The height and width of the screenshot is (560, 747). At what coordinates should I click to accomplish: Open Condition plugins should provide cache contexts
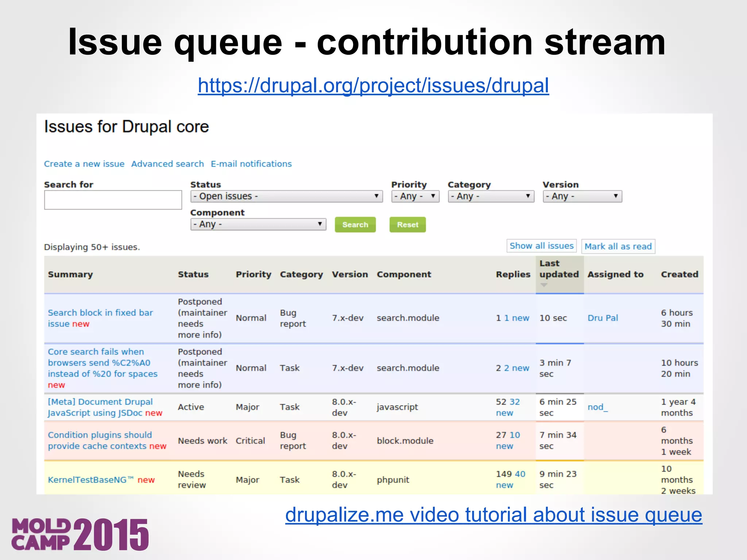coord(100,440)
